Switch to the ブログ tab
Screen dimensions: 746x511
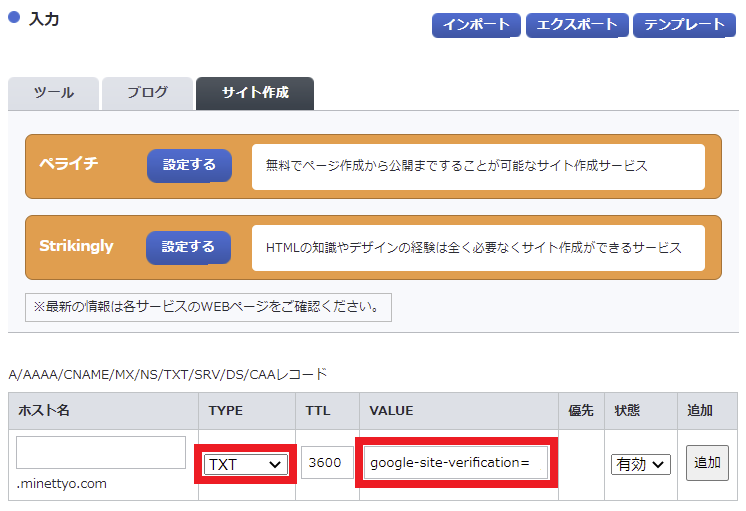click(x=147, y=93)
